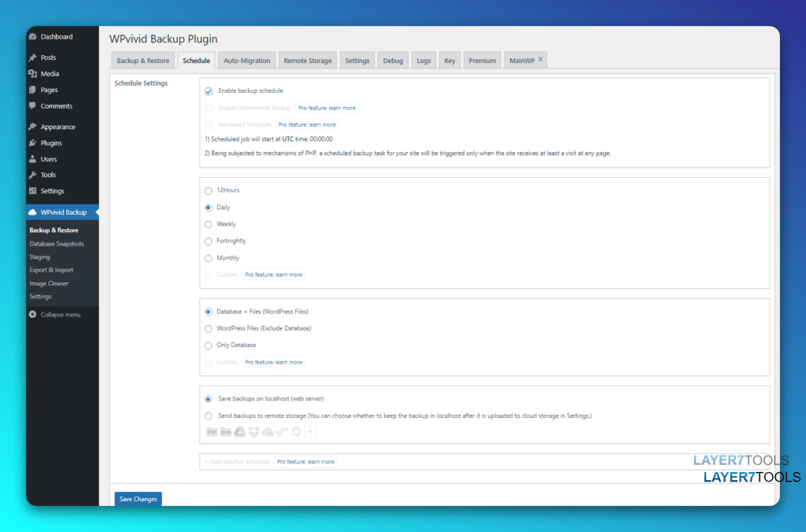Click the FTP storage icon
The height and width of the screenshot is (532, 806).
[211, 432]
